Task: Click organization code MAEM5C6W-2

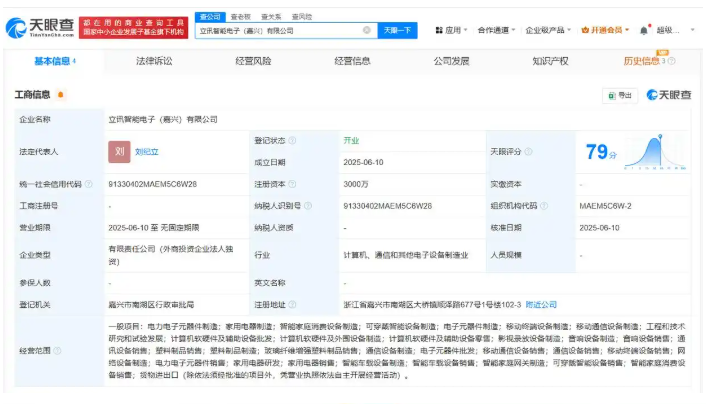Action: [x=605, y=206]
